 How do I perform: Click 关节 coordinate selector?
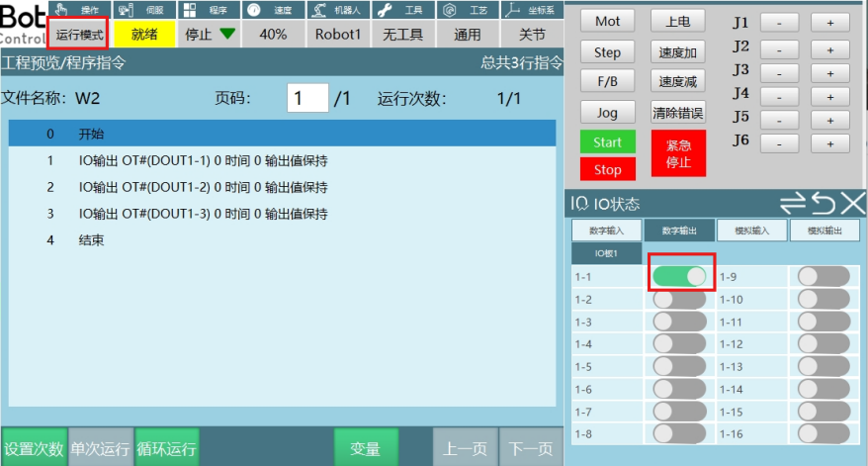tap(532, 35)
